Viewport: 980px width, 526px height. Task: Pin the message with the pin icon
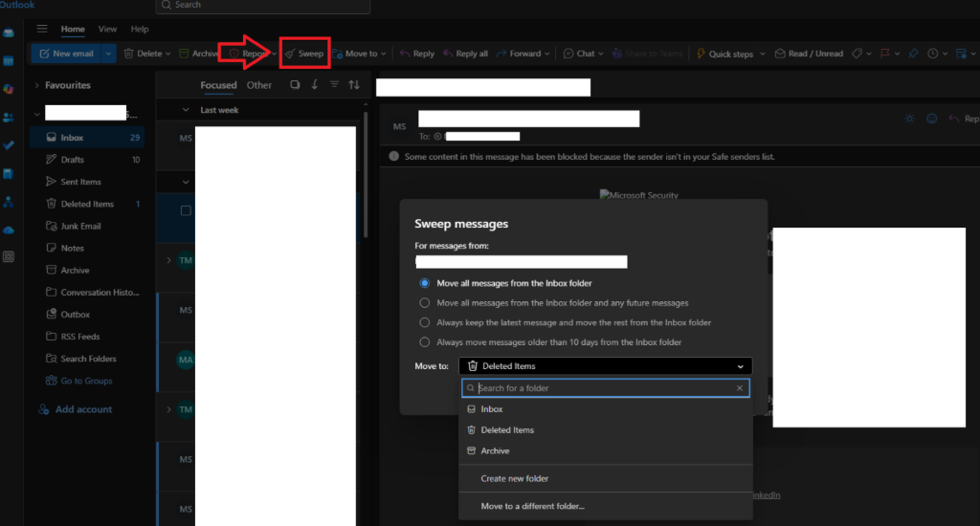click(913, 54)
